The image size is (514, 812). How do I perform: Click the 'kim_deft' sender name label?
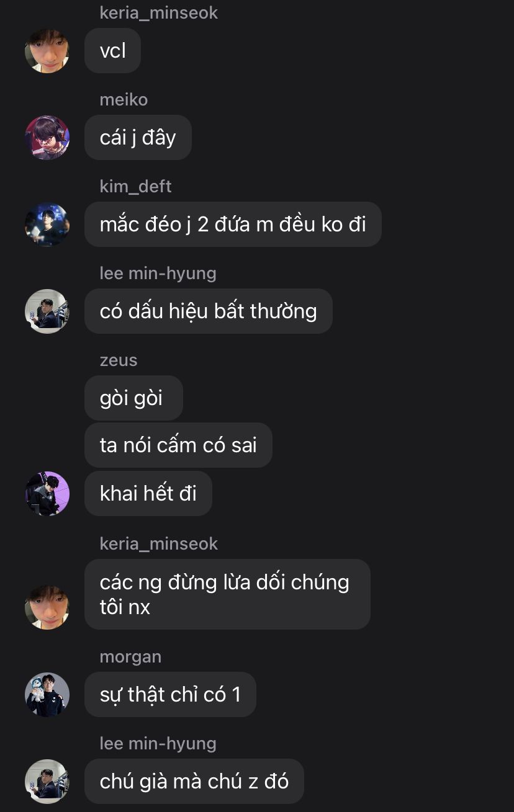click(x=135, y=186)
